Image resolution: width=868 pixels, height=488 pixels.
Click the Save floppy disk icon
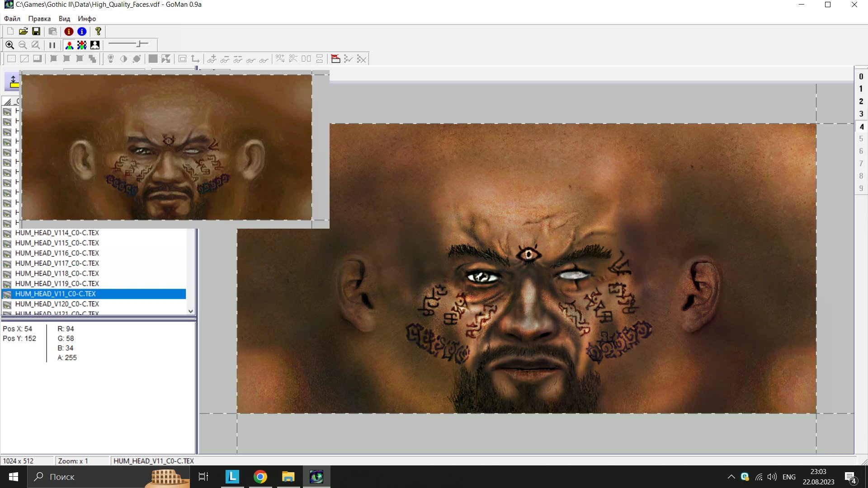coord(36,31)
